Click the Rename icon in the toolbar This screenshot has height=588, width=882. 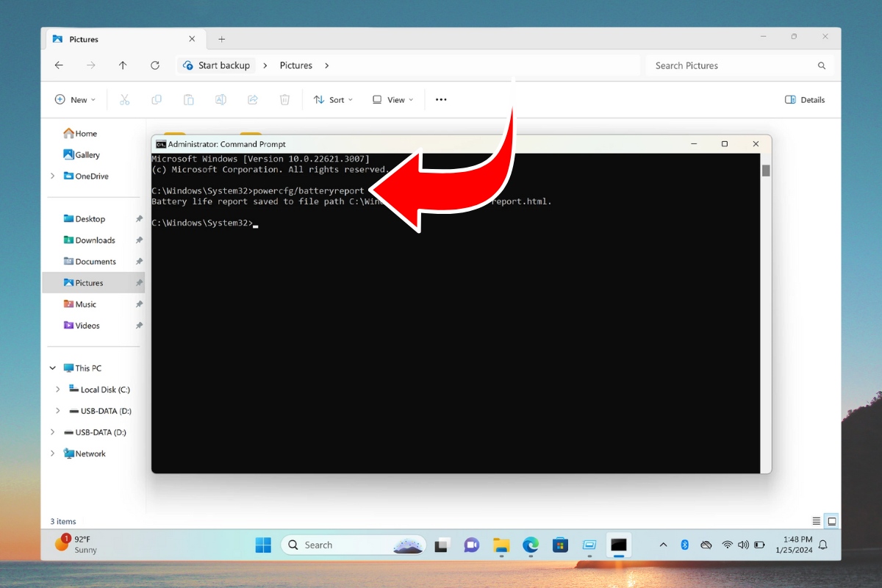click(220, 100)
